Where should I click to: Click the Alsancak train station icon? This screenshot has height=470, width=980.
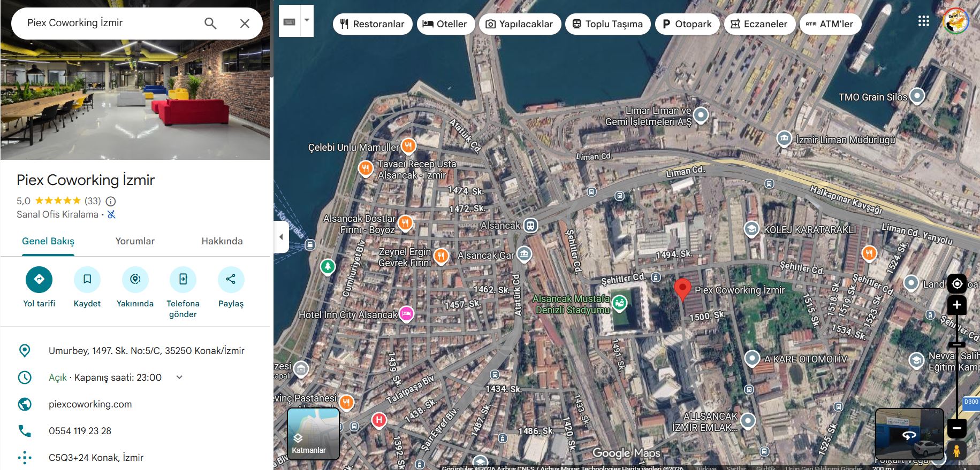(x=530, y=226)
